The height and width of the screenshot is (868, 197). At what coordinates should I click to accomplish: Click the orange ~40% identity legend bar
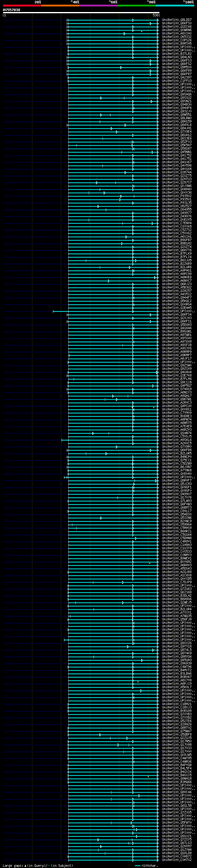60,6
